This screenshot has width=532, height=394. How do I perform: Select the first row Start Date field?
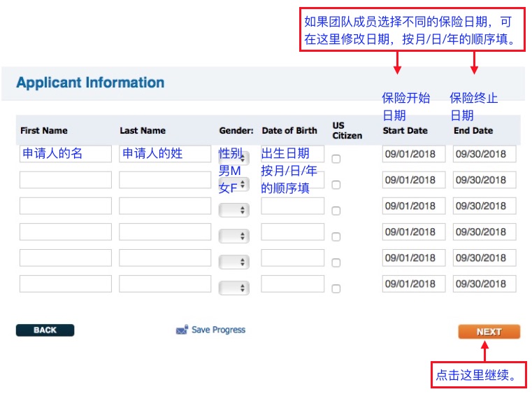(x=413, y=154)
